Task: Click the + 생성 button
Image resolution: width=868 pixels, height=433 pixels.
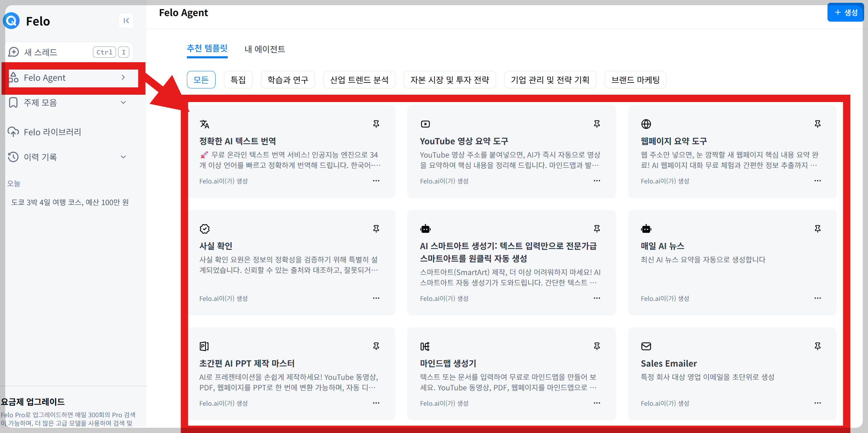Action: 845,13
